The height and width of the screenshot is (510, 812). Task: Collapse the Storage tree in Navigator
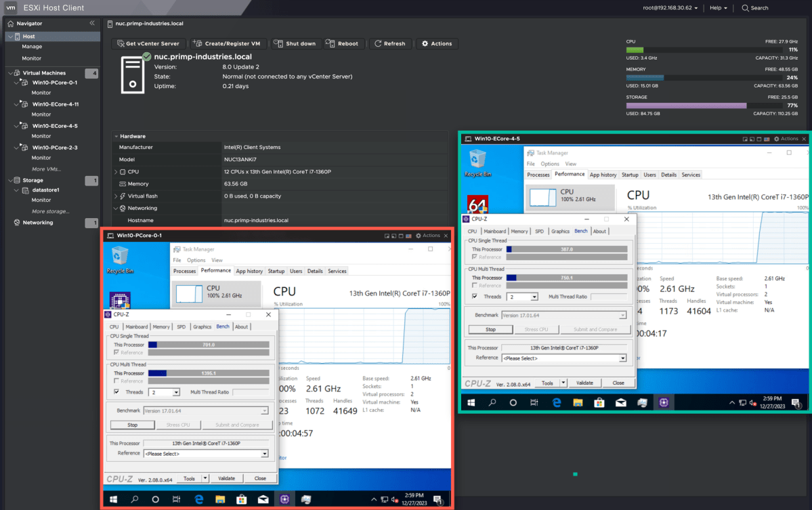pyautogui.click(x=10, y=180)
